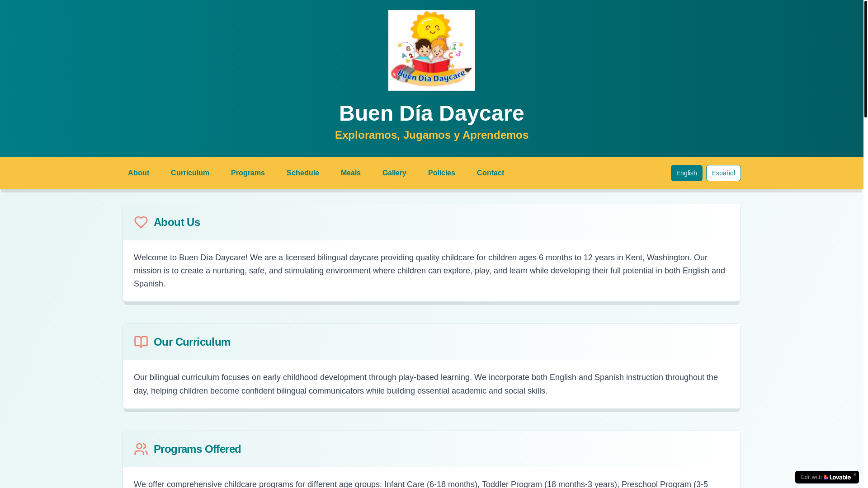Screen dimensions: 868x488
Task: Open the Meals nav item
Action: point(351,173)
